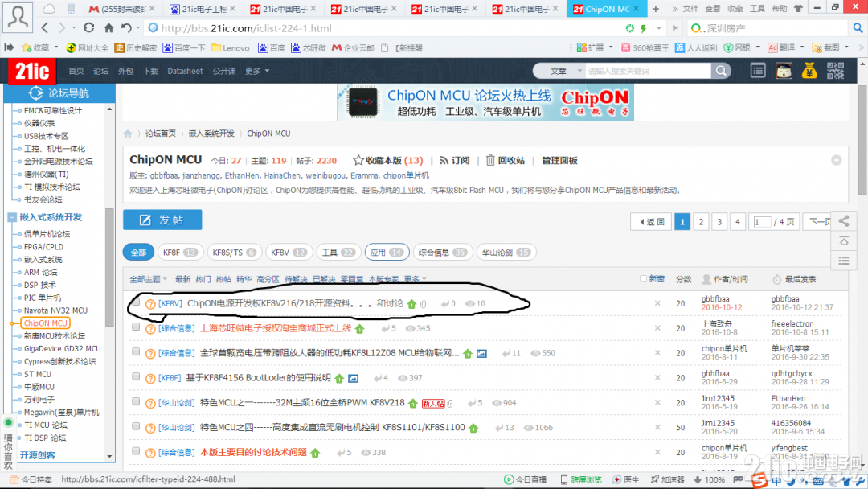Click the user avatar icon in header
Viewport: 868px width, 489px height.
[784, 71]
